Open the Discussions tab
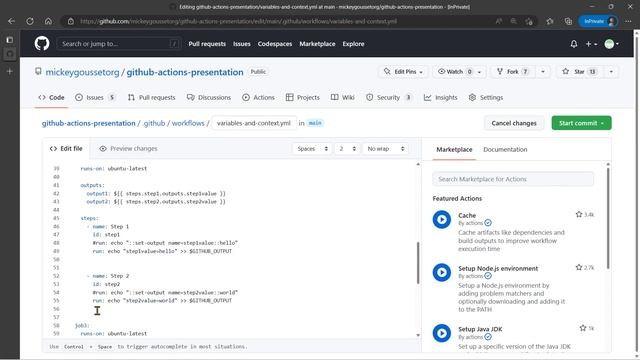640x360 pixels. [209, 98]
